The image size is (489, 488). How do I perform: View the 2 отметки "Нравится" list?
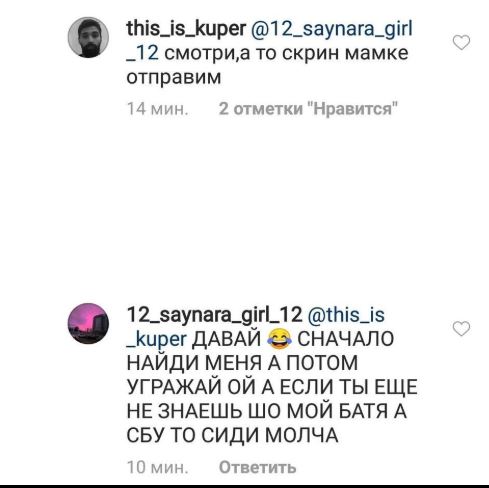[x=308, y=109]
